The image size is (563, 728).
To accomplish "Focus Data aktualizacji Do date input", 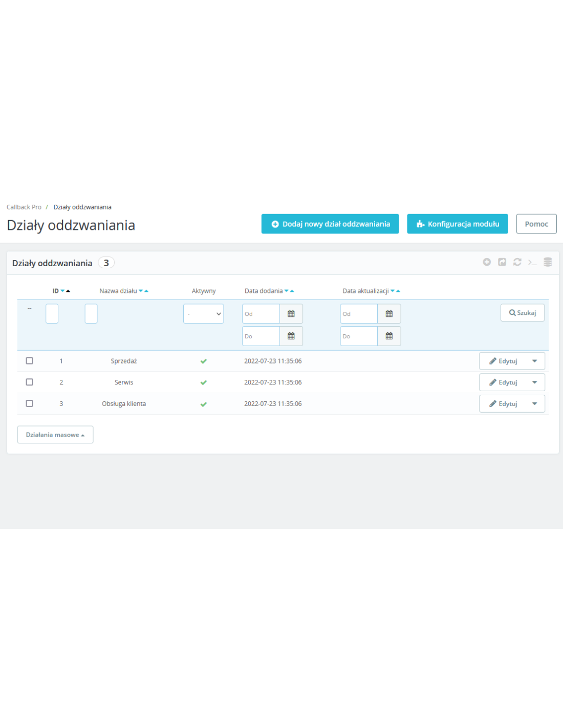I will point(359,336).
